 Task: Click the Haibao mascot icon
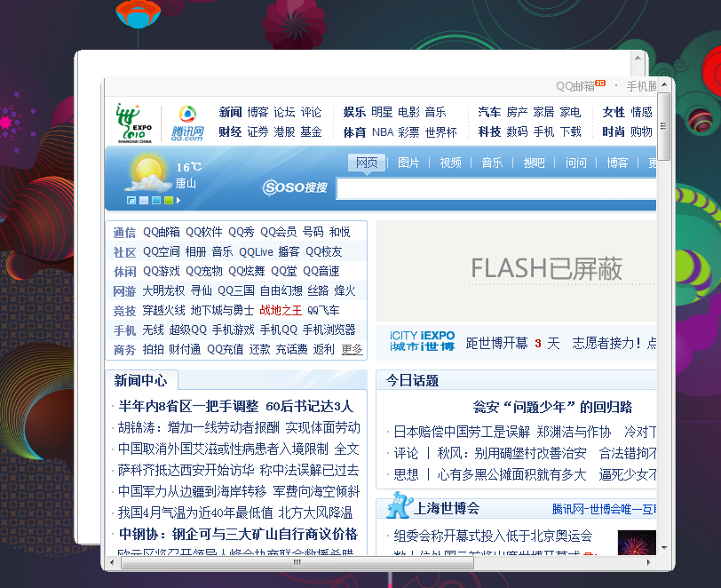pyautogui.click(x=399, y=505)
